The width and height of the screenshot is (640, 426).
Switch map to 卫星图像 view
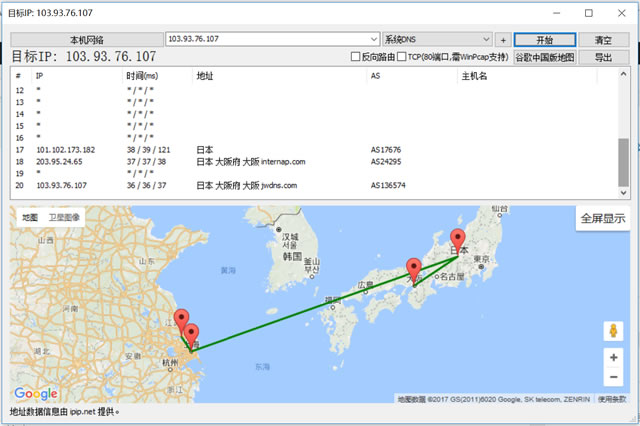click(x=65, y=217)
